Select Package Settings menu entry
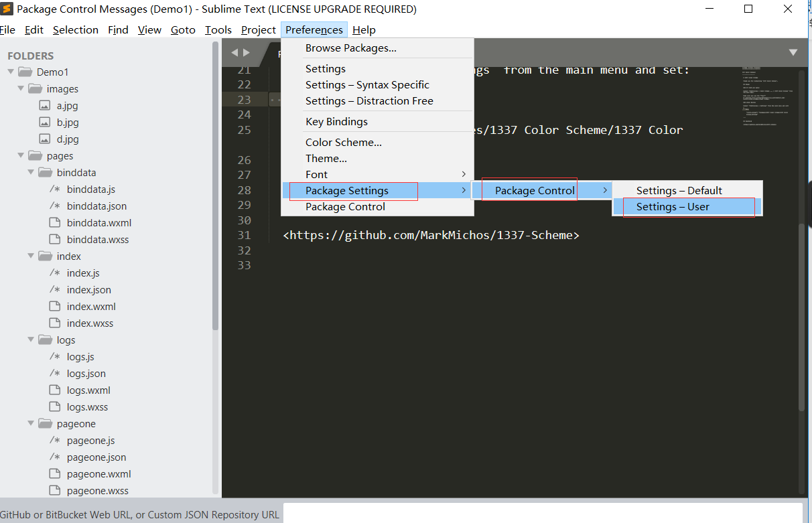The height and width of the screenshot is (523, 812). pyautogui.click(x=377, y=190)
